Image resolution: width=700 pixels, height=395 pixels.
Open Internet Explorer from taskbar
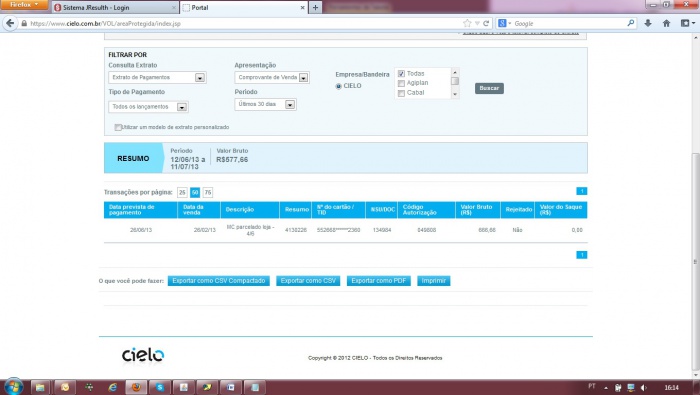click(112, 387)
